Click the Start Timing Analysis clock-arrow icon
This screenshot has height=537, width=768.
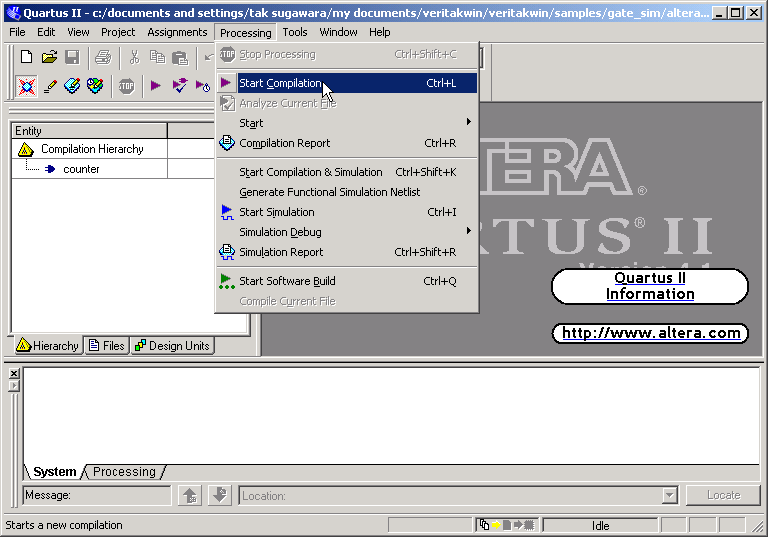pyautogui.click(x=202, y=87)
